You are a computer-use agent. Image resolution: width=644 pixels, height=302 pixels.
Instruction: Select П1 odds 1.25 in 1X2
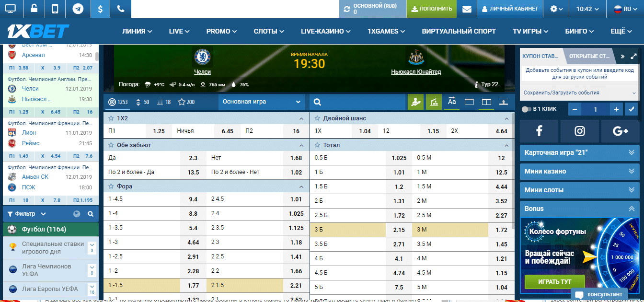159,131
